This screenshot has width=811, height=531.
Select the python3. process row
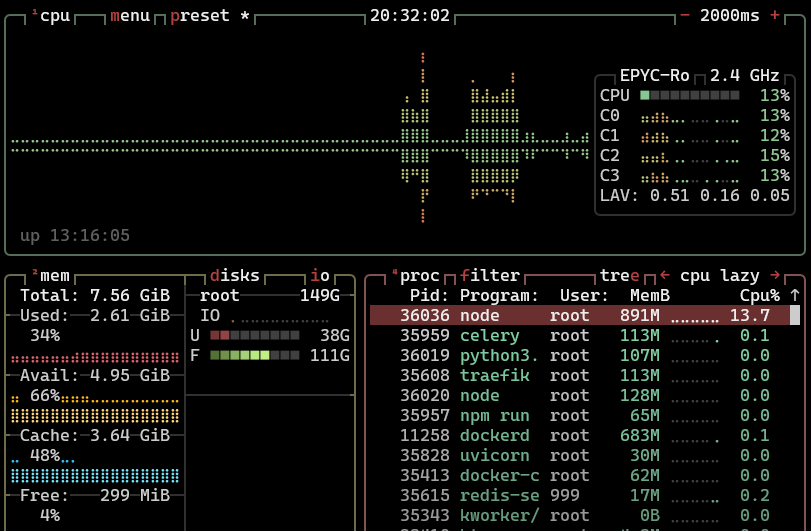580,356
